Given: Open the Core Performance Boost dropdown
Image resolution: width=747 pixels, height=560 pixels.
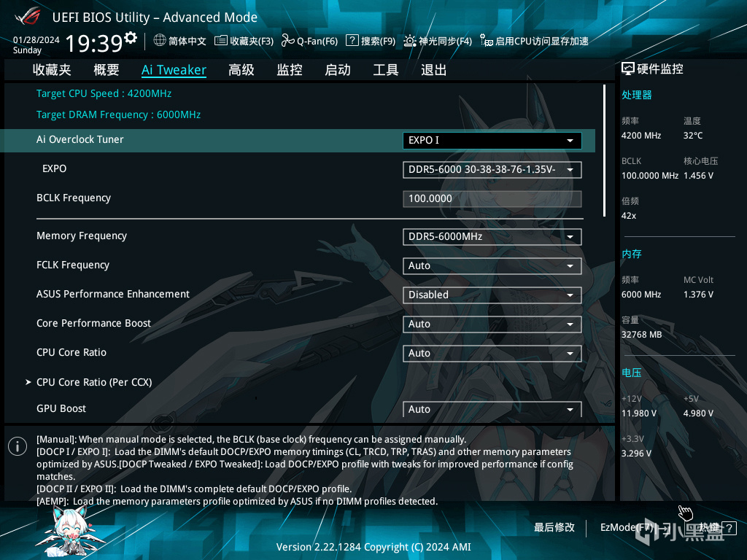Looking at the screenshot, I should pos(492,324).
